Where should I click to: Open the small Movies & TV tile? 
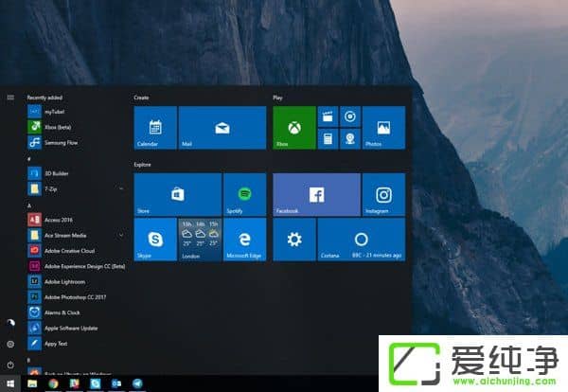point(328,116)
